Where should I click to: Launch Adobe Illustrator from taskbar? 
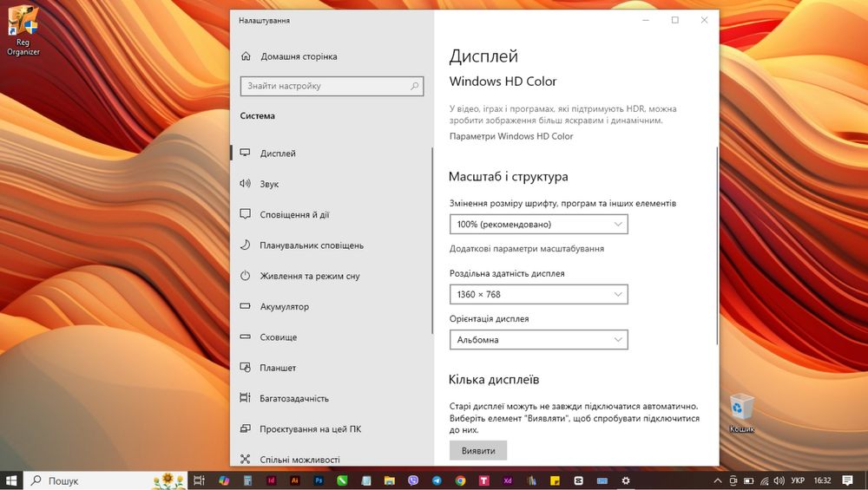(x=295, y=480)
